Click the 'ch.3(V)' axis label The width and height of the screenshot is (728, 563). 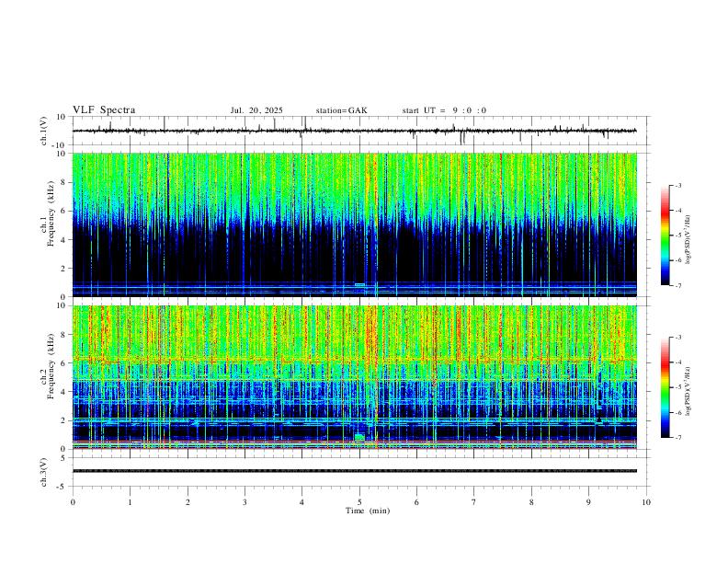coord(44,473)
